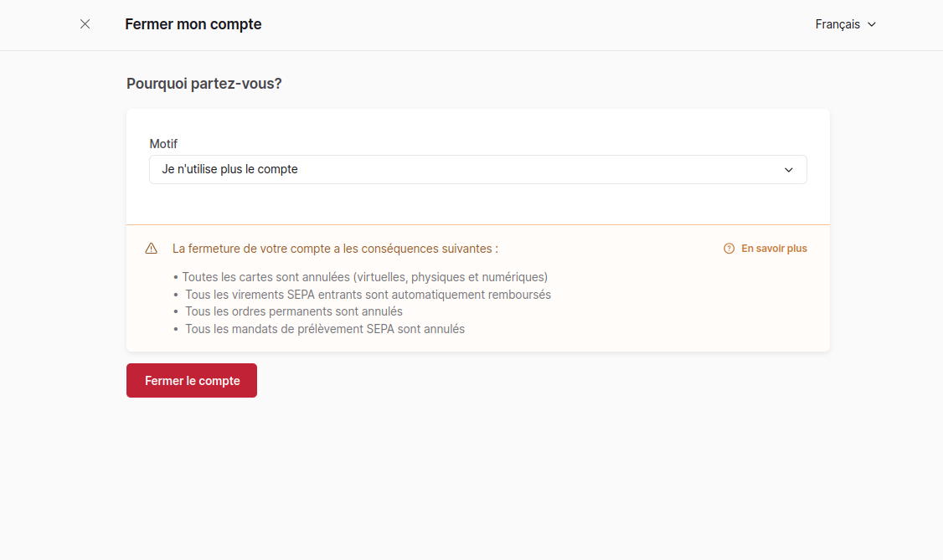Click the chevron arrow next to Français
This screenshot has height=560, width=943.
(872, 24)
